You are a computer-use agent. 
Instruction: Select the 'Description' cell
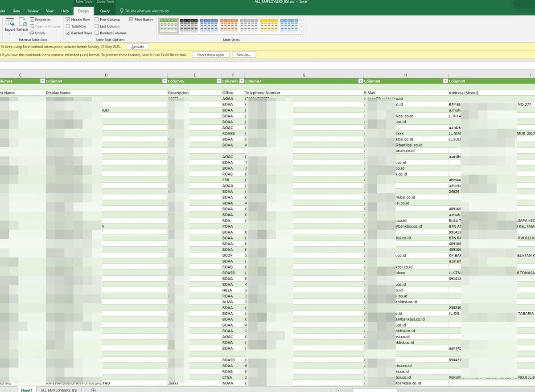click(194, 93)
